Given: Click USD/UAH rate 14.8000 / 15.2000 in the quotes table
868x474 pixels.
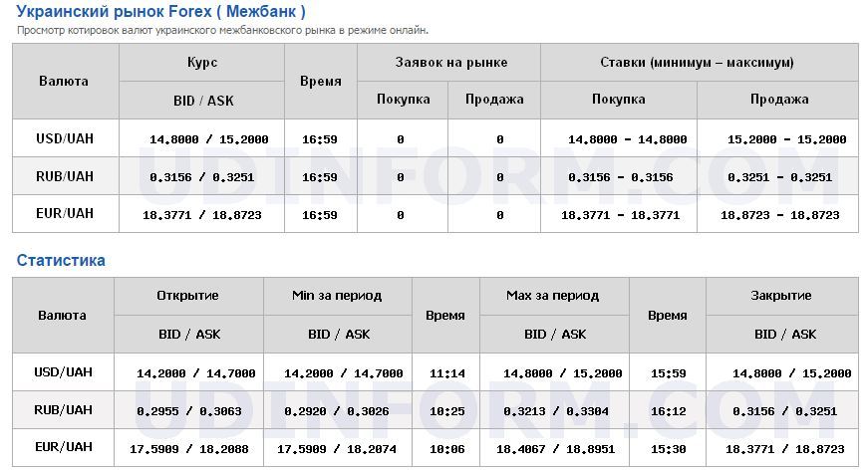Looking at the screenshot, I should (x=208, y=139).
